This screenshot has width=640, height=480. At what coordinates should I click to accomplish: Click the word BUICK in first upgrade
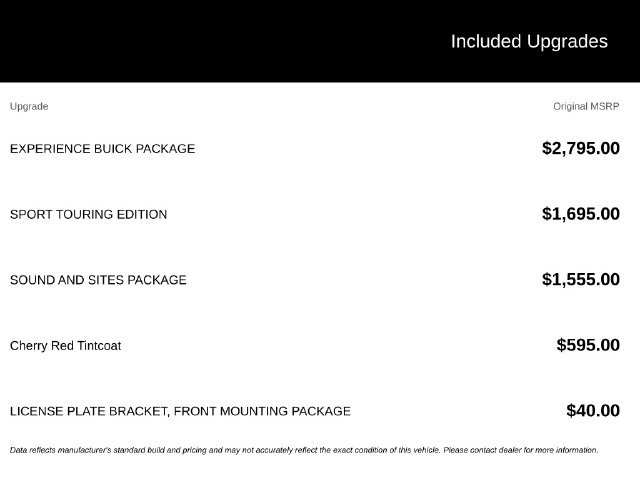[x=113, y=149]
